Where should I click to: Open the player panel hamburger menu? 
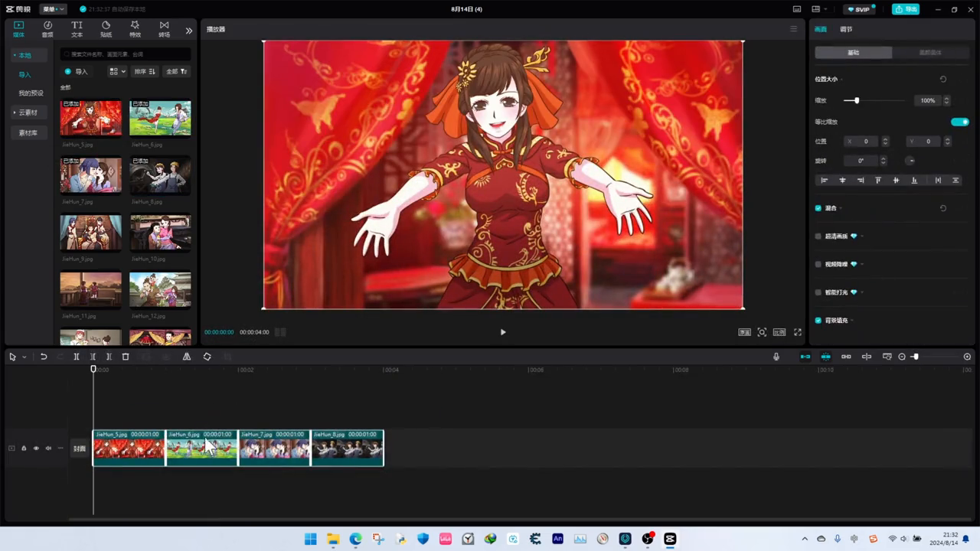793,29
